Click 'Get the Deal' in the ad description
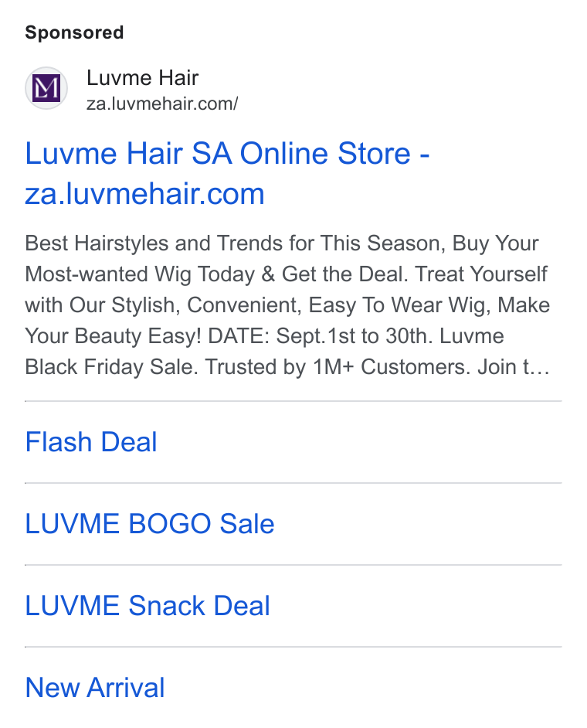587x728 pixels. [x=344, y=274]
